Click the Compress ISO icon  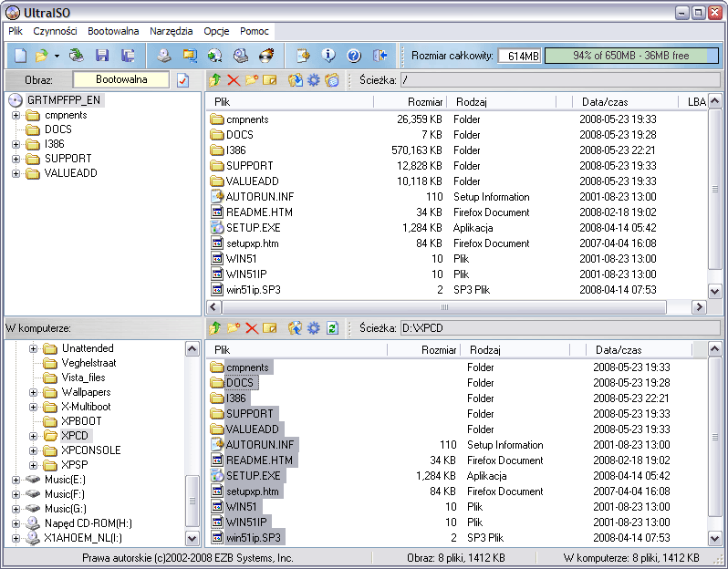click(x=190, y=56)
